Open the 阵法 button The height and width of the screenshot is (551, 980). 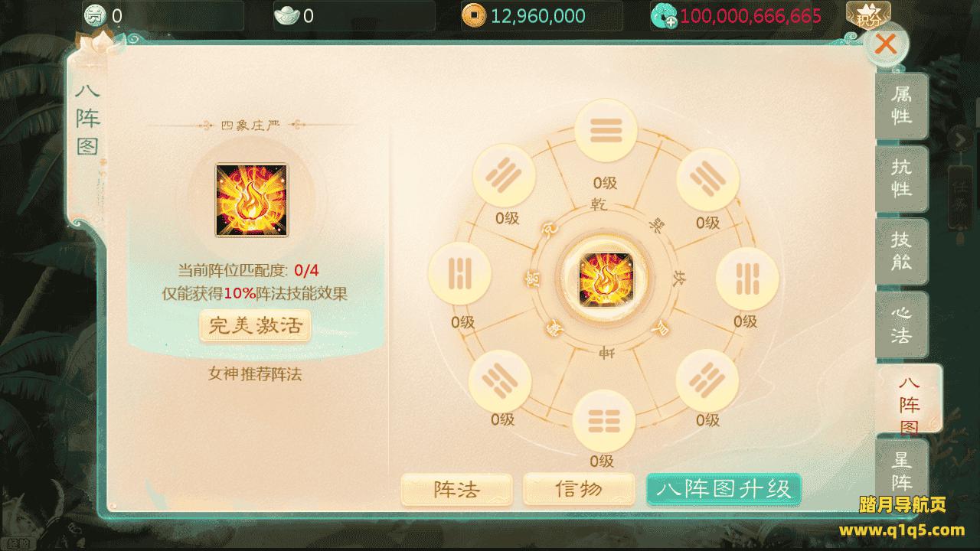coord(456,490)
